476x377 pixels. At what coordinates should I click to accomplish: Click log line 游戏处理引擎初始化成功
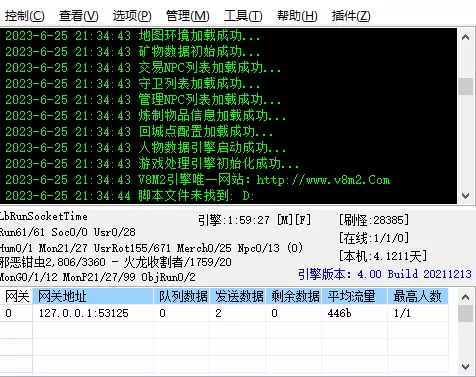(x=152, y=164)
